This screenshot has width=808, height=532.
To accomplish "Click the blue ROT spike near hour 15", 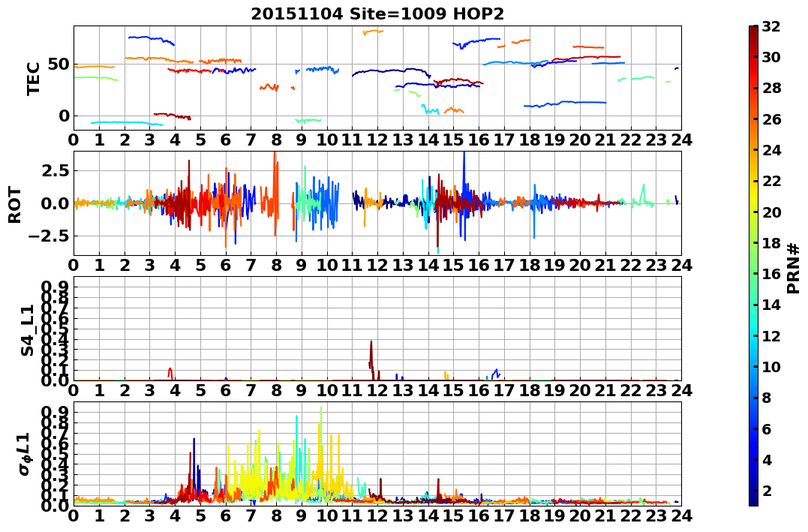I will coord(464,176).
